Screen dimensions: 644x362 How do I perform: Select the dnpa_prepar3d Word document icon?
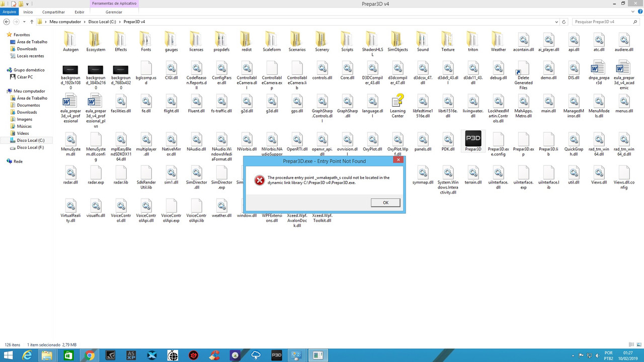(x=599, y=67)
